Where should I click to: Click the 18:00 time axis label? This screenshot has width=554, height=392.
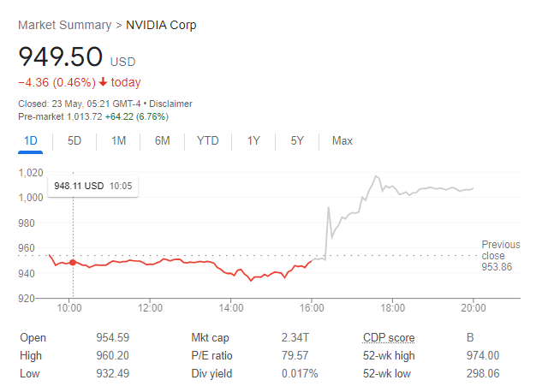(x=392, y=308)
